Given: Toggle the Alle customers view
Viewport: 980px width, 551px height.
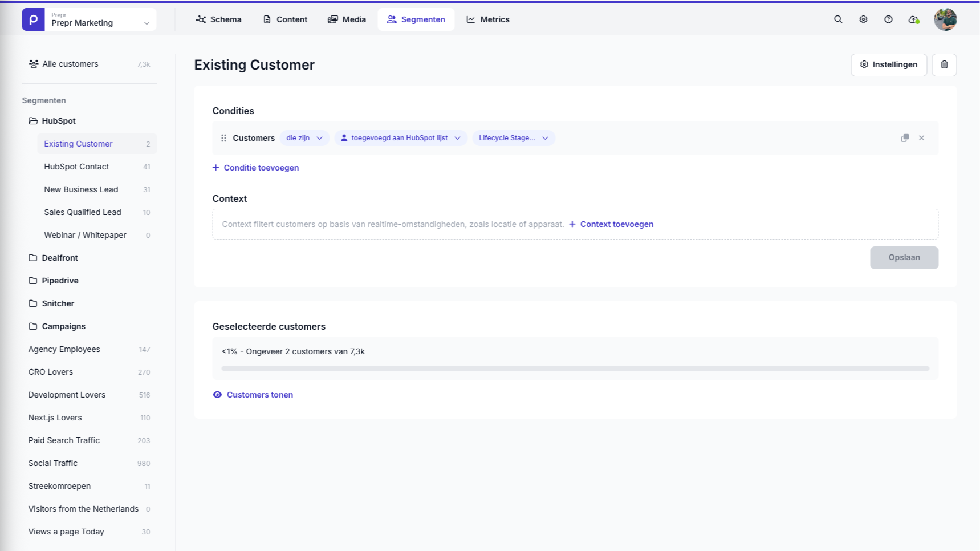Looking at the screenshot, I should pos(70,63).
